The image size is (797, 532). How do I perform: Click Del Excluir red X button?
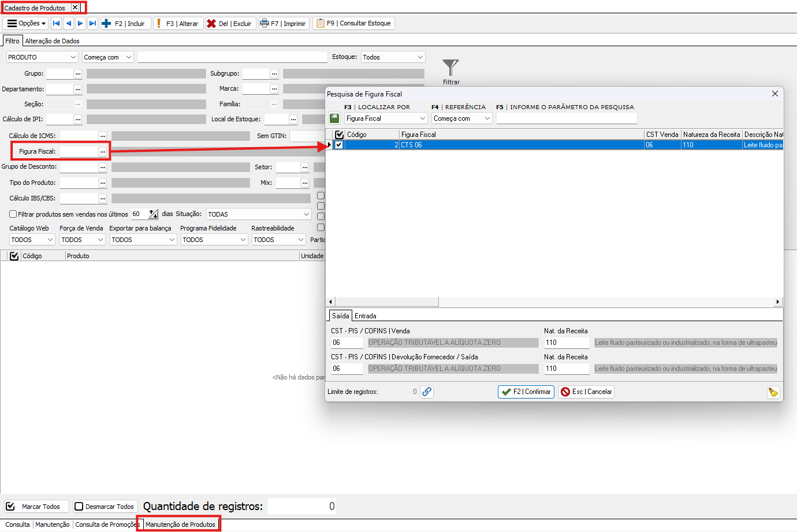point(229,24)
